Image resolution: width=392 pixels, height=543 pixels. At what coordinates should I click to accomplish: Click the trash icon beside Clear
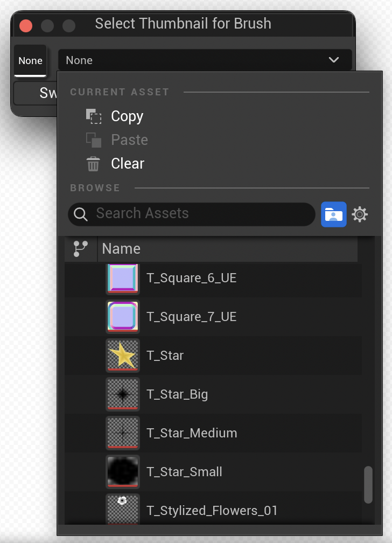click(x=93, y=164)
